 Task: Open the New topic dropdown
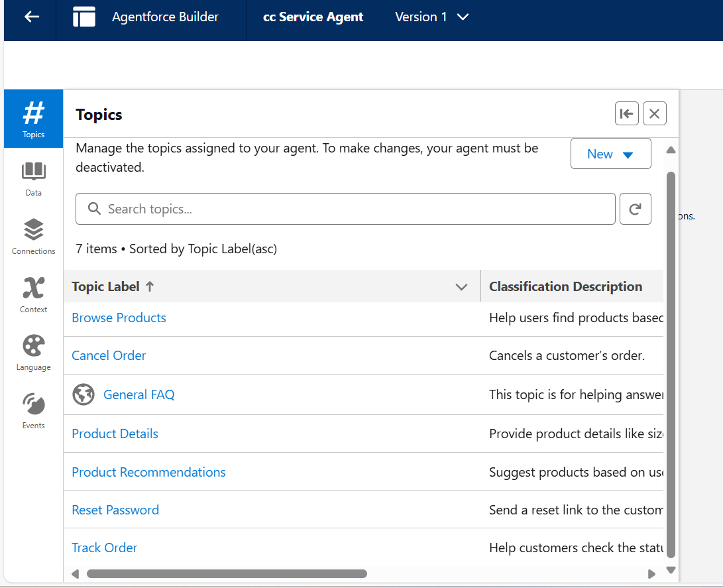610,154
